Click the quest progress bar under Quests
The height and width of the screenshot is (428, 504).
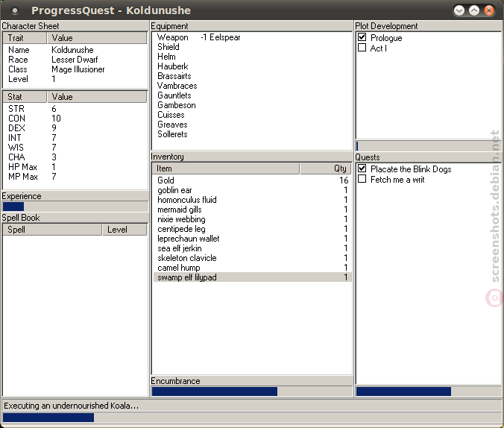tap(428, 391)
